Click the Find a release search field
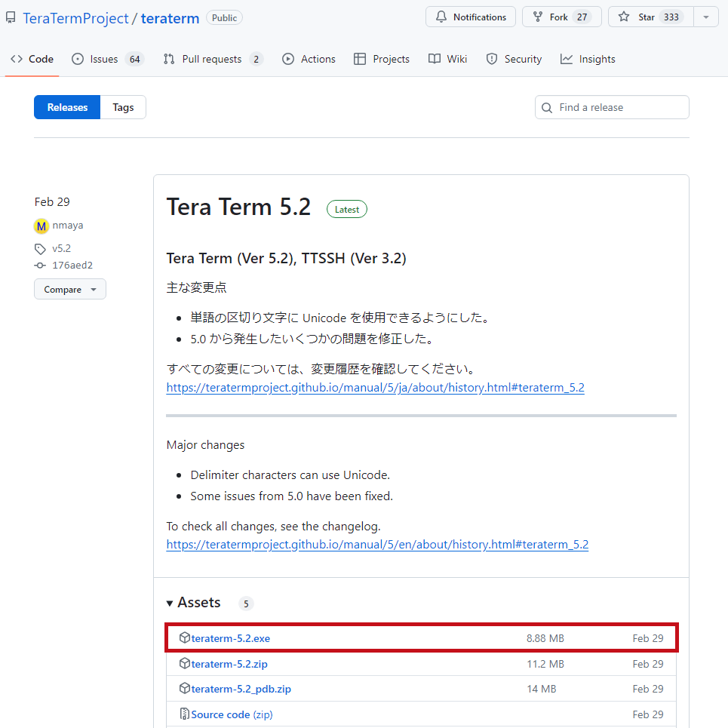This screenshot has width=728, height=728. 612,107
